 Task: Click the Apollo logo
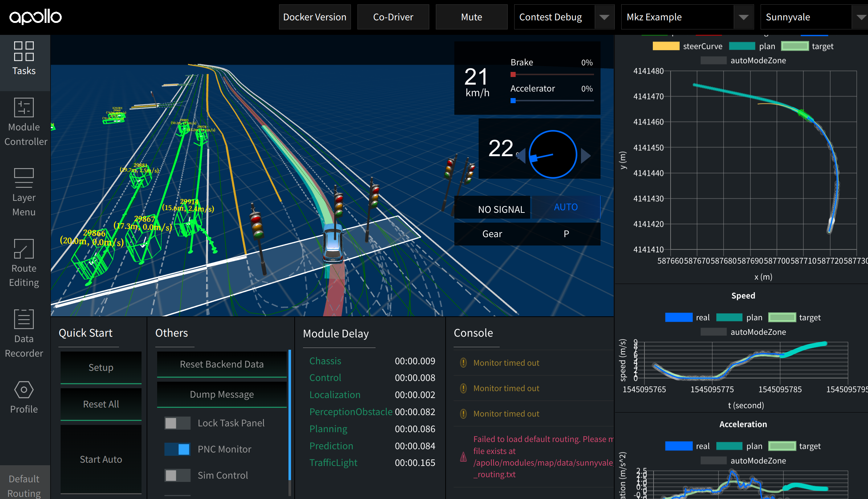pyautogui.click(x=36, y=17)
